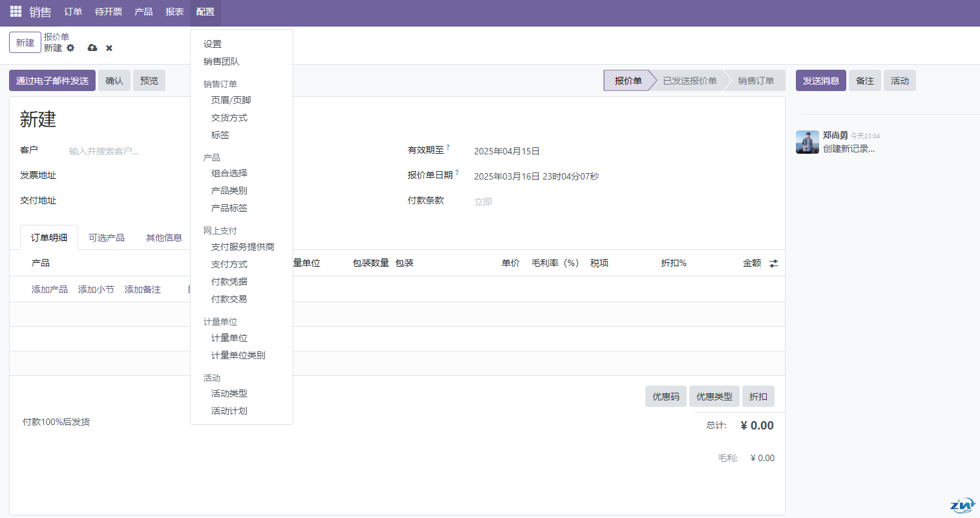The image size is (980, 518).
Task: Click the gear actions icon beside 新建
Action: 70,48
